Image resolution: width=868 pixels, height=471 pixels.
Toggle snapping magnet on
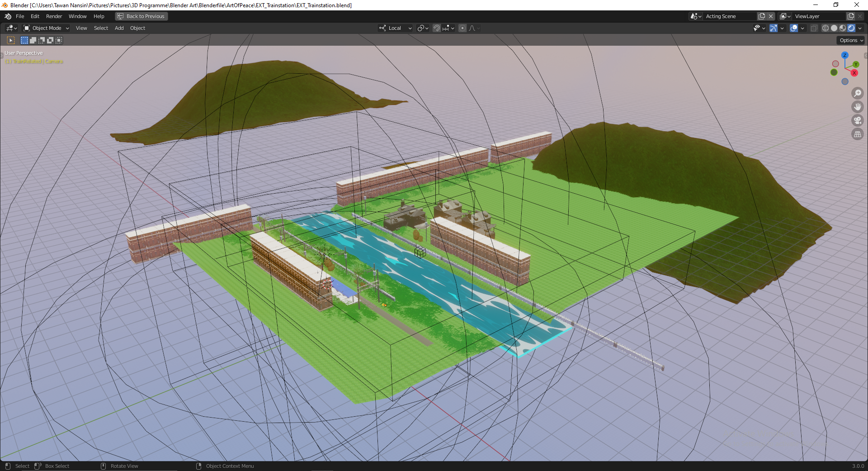pyautogui.click(x=437, y=28)
